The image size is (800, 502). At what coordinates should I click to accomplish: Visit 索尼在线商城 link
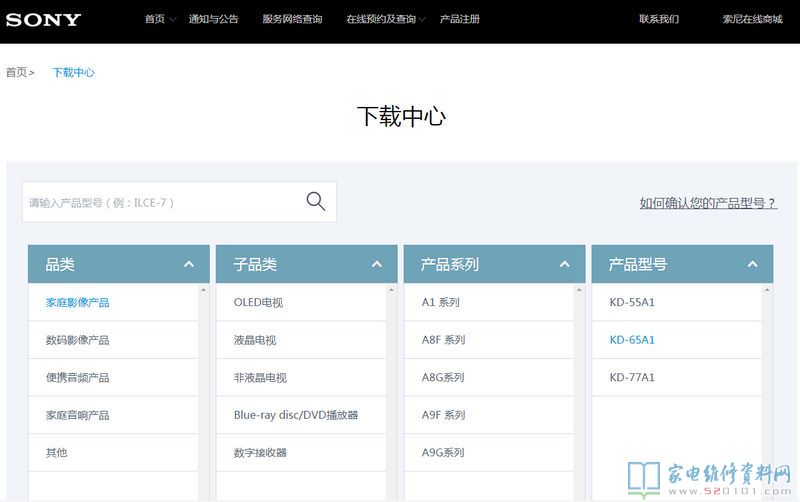pos(754,19)
